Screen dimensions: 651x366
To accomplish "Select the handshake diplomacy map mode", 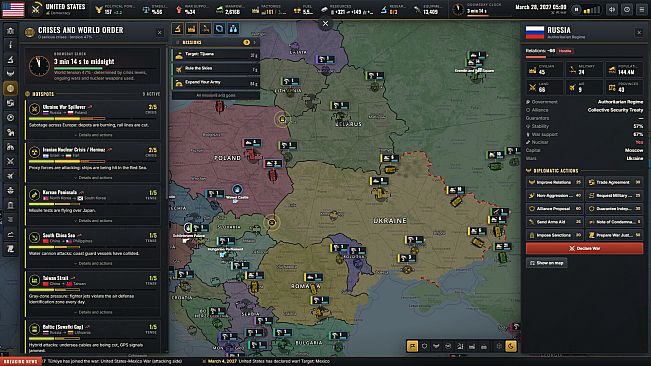I will point(436,346).
